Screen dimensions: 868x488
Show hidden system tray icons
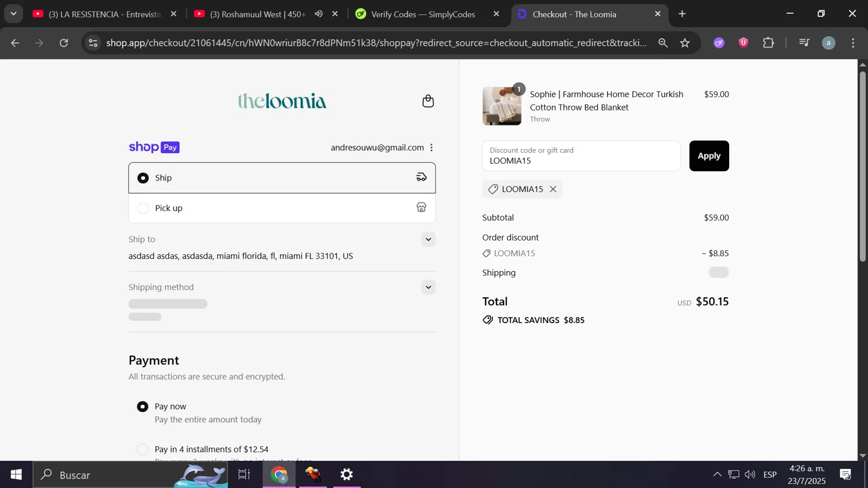click(717, 475)
